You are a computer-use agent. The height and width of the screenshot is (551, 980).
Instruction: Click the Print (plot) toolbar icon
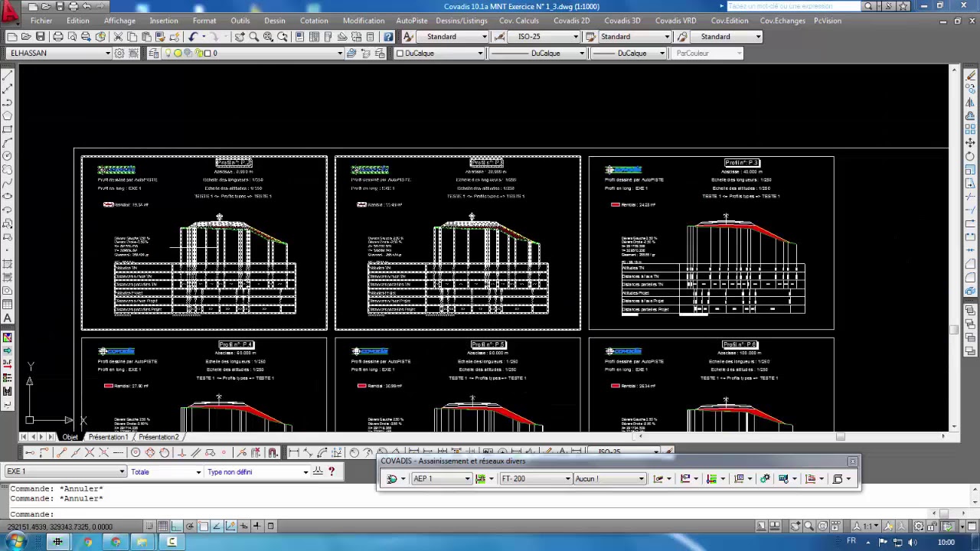58,37
